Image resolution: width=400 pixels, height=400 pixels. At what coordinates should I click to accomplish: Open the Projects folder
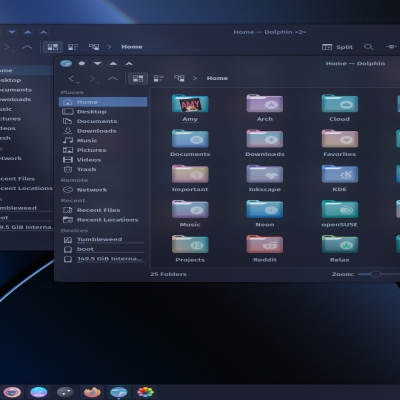[190, 248]
